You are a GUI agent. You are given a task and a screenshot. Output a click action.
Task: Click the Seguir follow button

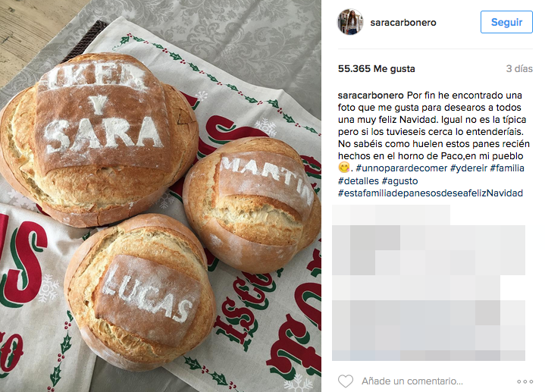506,22
